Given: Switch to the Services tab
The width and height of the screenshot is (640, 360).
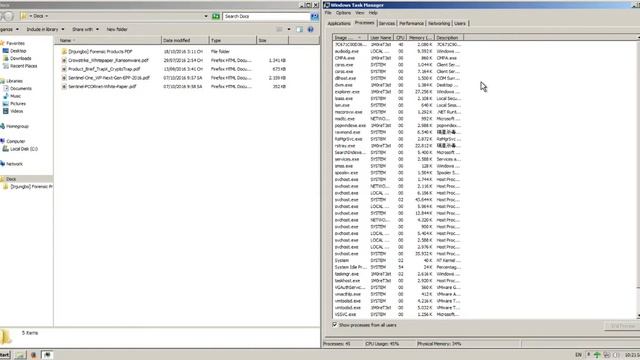Looking at the screenshot, I should (x=387, y=24).
